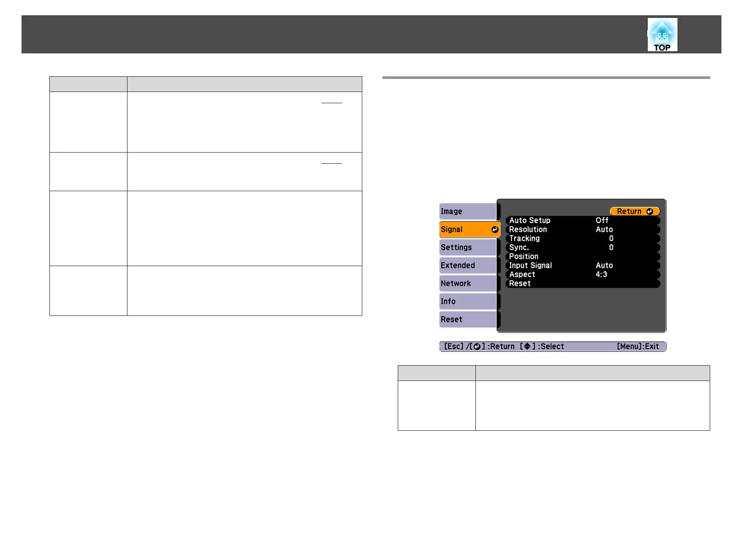This screenshot has width=756, height=534.
Task: Open the Image menu tab
Action: click(x=468, y=211)
